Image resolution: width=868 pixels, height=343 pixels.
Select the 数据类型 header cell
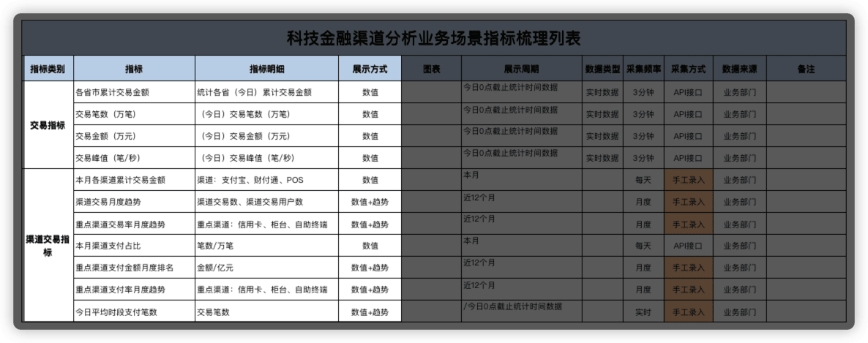(x=602, y=69)
